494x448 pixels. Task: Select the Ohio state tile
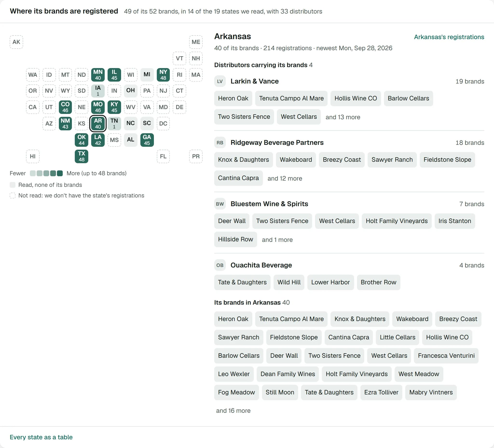pos(130,91)
